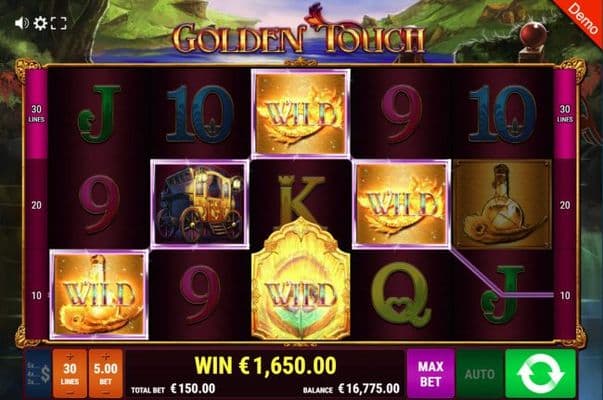Toggle AUTO spin mode
The image size is (603, 400).
[x=480, y=373]
